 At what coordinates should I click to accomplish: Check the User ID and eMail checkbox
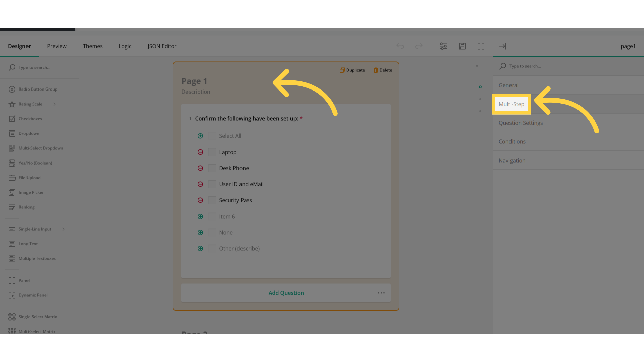212,184
